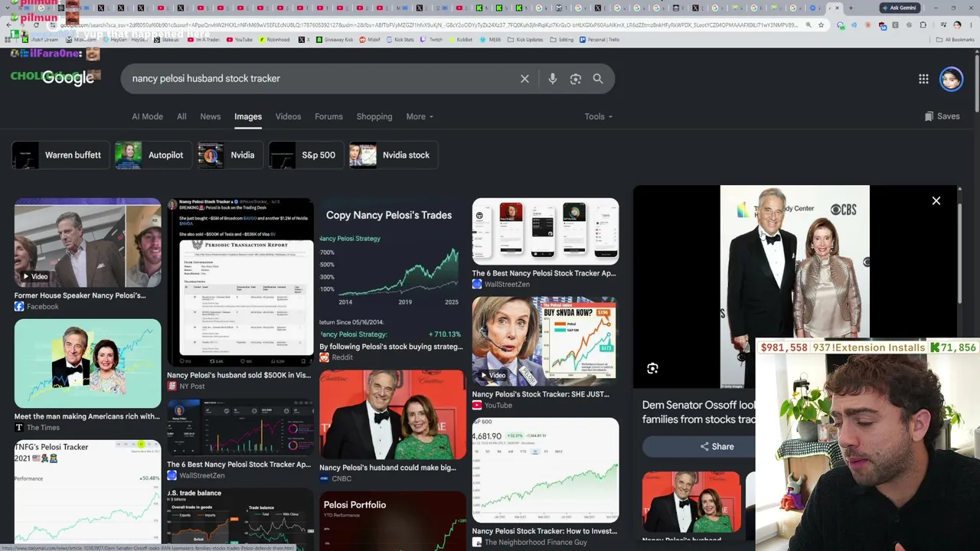Viewport: 980px width, 551px height.
Task: Click the browser address bar URL
Action: [x=429, y=25]
